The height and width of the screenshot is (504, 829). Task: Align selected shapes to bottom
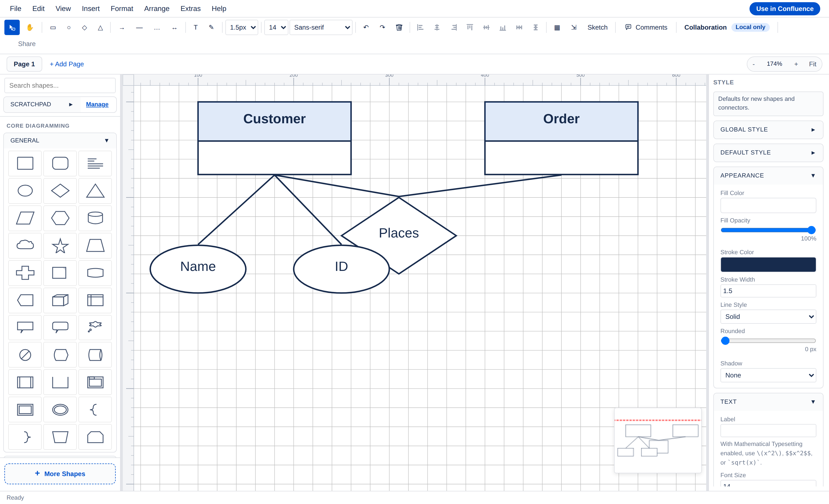(503, 28)
